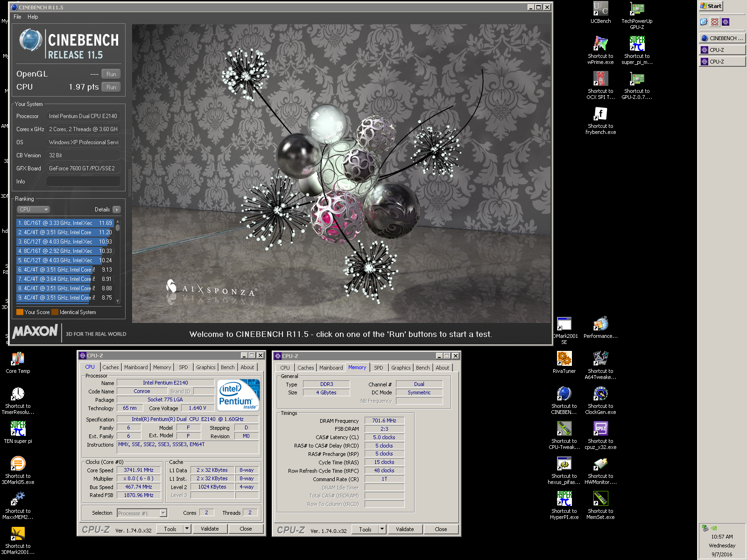The height and width of the screenshot is (560, 747).
Task: Open Tools dropdown arrow in CPU-Z Memory window
Action: click(382, 529)
